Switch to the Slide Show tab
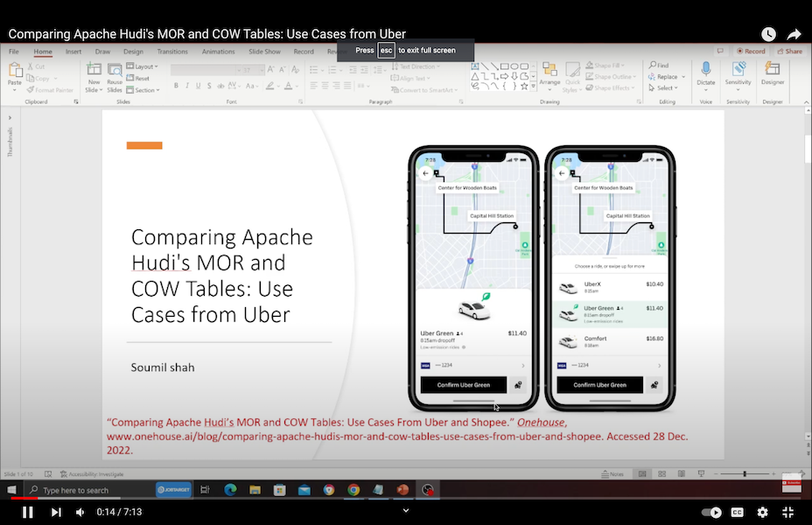 click(x=264, y=52)
